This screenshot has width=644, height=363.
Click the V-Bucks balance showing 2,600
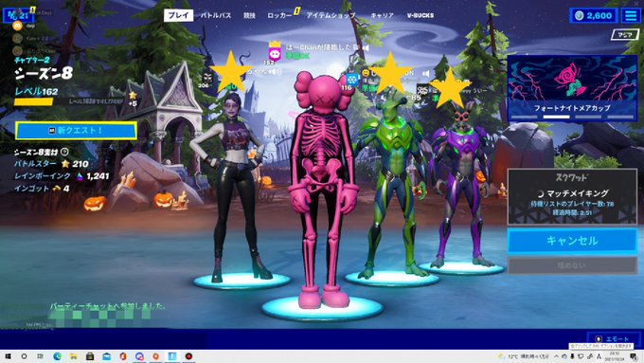pyautogui.click(x=594, y=15)
